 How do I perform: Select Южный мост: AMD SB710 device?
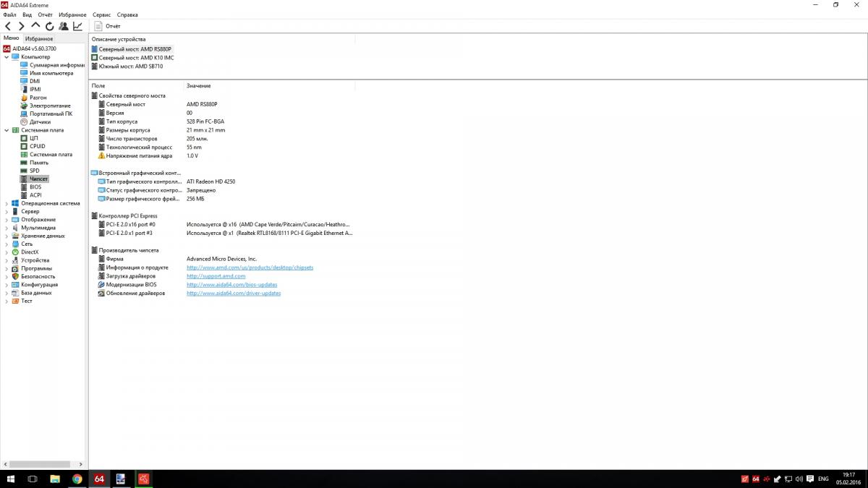131,66
